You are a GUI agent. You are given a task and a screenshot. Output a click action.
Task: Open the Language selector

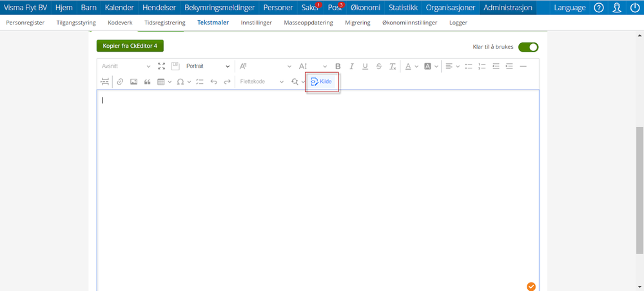pos(570,7)
